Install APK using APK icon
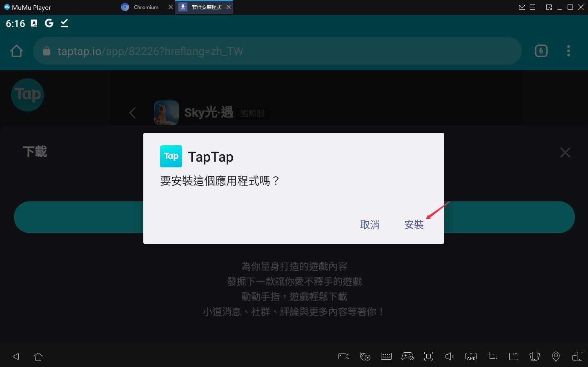This screenshot has width=588, height=367. 471,356
